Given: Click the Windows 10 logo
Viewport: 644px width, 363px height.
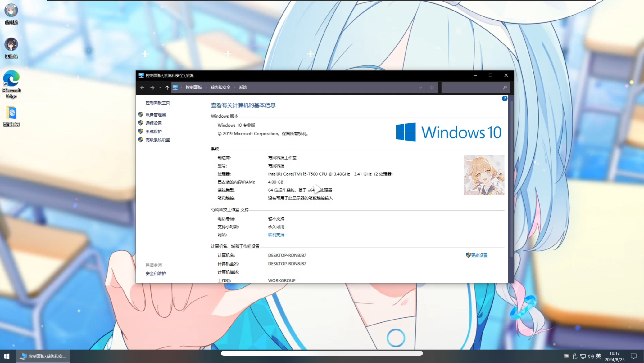Looking at the screenshot, I should click(x=448, y=132).
